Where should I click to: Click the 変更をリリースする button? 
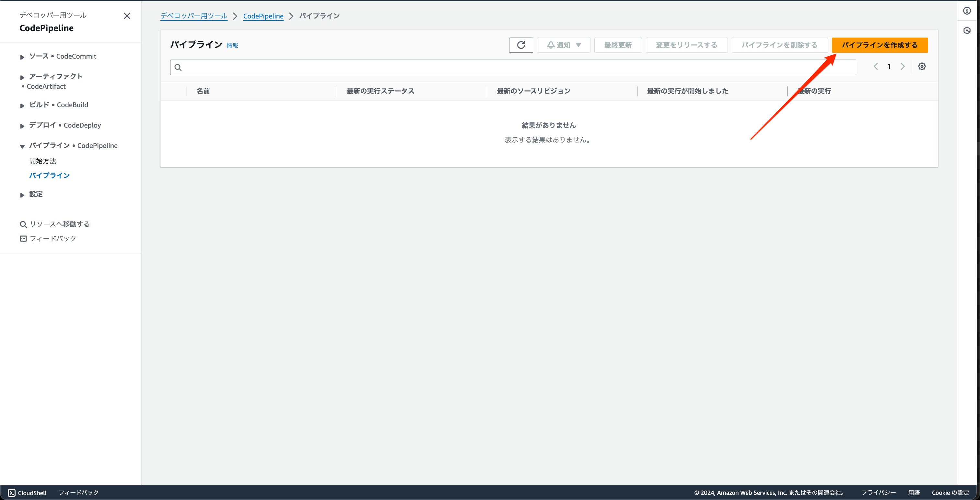tap(686, 45)
